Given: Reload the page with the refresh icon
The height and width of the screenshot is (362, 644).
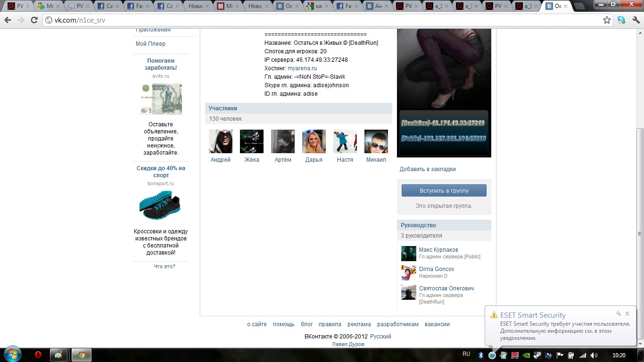Looking at the screenshot, I should click(34, 20).
